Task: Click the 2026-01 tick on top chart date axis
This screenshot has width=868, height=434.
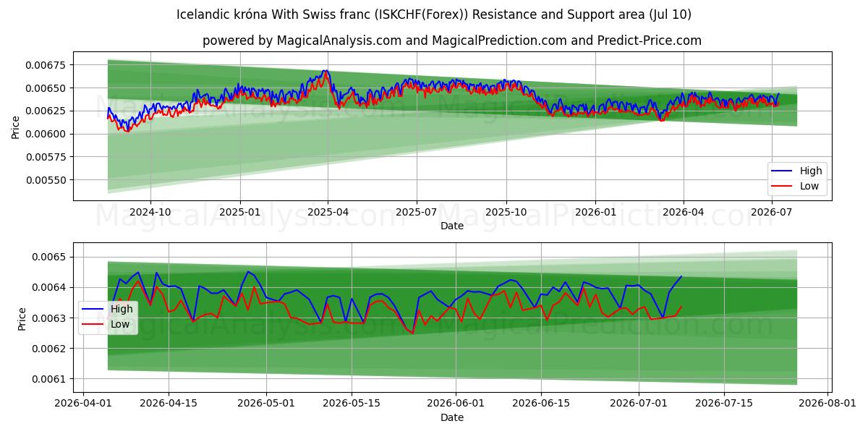Action: point(595,212)
